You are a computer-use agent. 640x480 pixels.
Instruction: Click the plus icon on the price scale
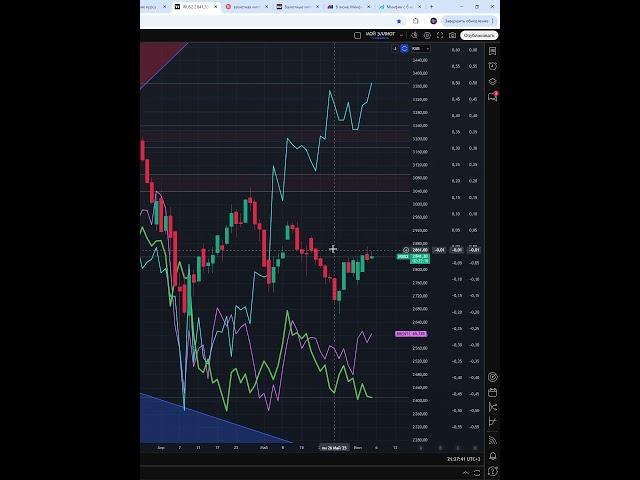(406, 250)
